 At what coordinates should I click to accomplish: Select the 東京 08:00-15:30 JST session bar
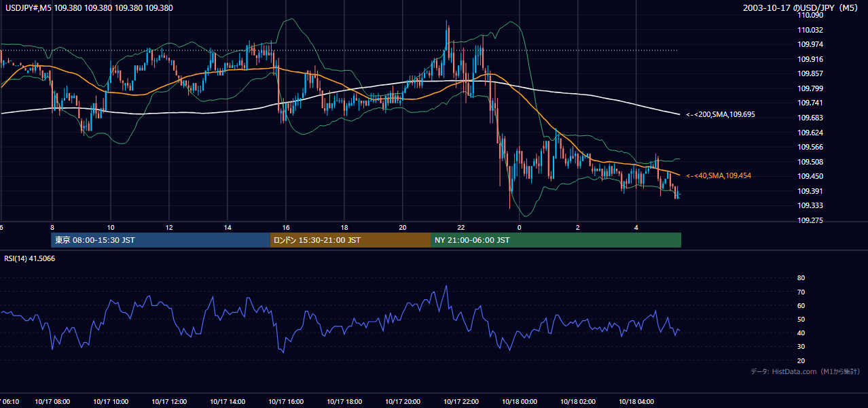point(160,240)
